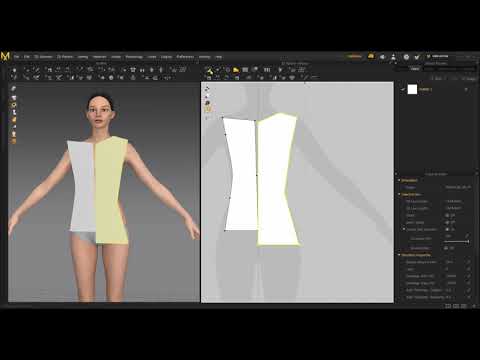Open the Materials menu

click(99, 57)
